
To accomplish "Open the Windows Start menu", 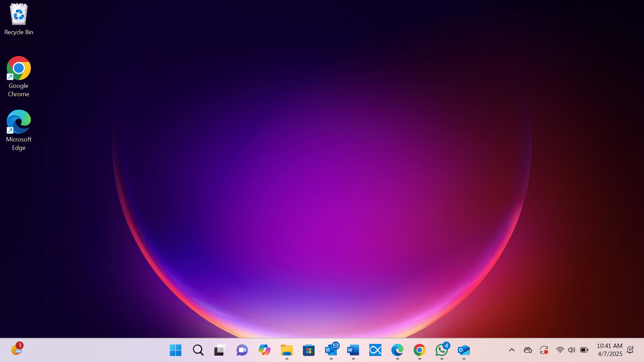I will coord(175,350).
